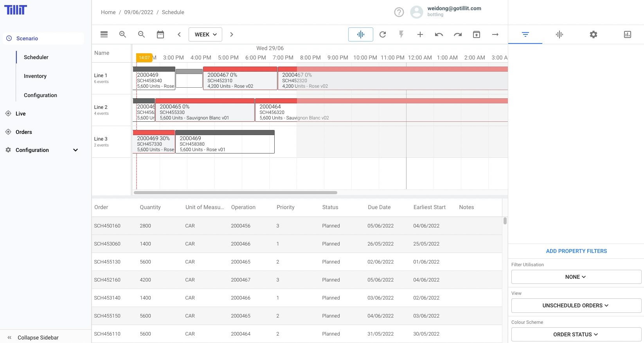Screen dimensions: 644x343
Task: Click the zoom in magnifier icon
Action: pyautogui.click(x=122, y=34)
